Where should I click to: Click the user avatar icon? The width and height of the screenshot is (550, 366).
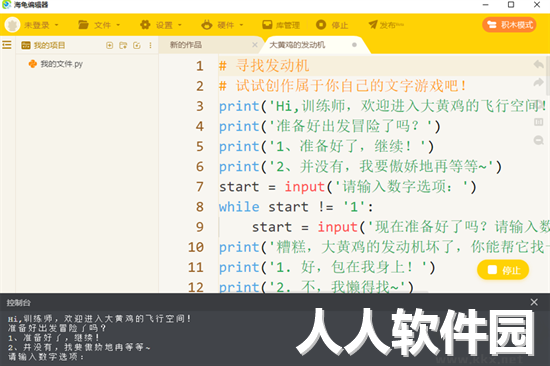pyautogui.click(x=12, y=25)
